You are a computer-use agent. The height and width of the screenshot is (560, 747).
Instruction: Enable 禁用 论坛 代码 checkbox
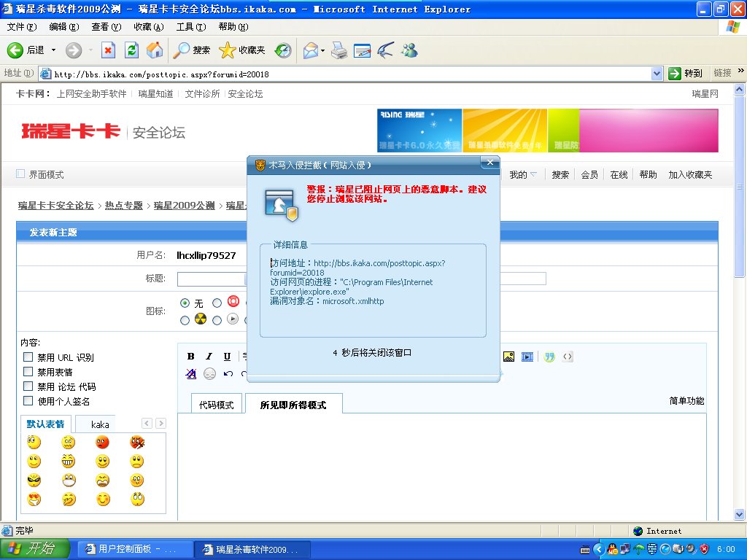coord(28,386)
